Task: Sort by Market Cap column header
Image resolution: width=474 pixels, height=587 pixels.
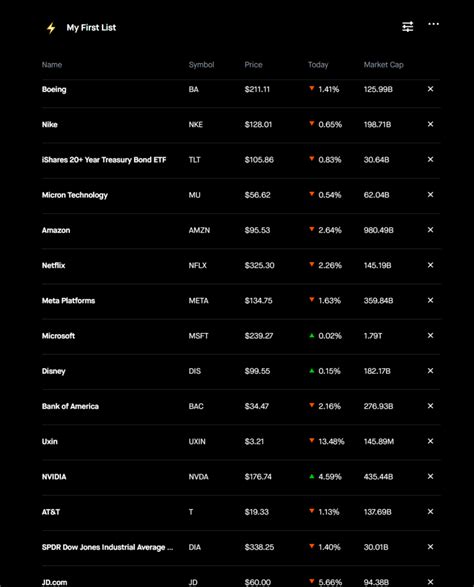Action: [x=383, y=65]
